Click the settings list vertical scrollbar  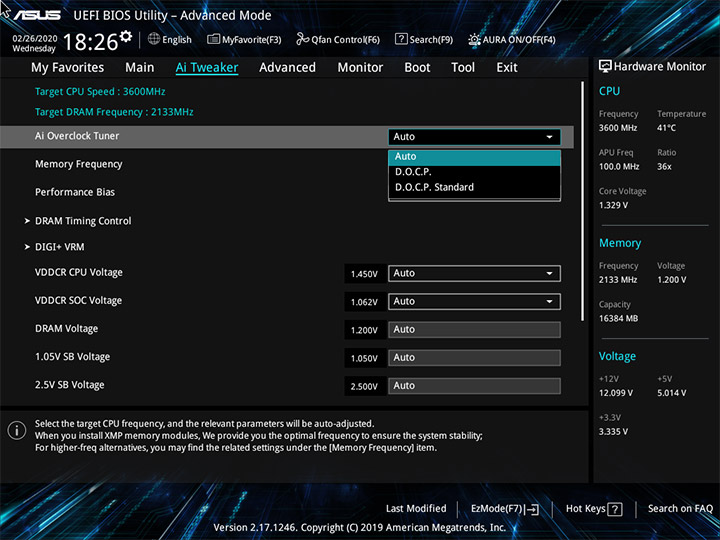coord(583,201)
